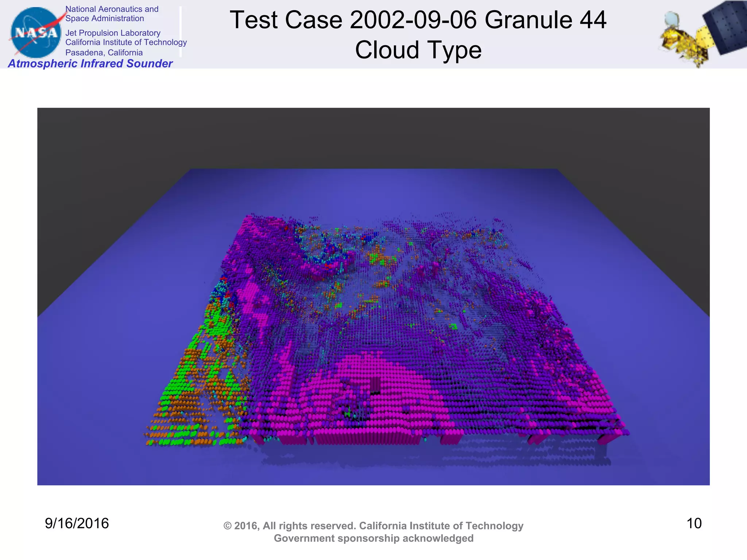Click 'National Aeronautics and Space Administration' text

[112, 14]
